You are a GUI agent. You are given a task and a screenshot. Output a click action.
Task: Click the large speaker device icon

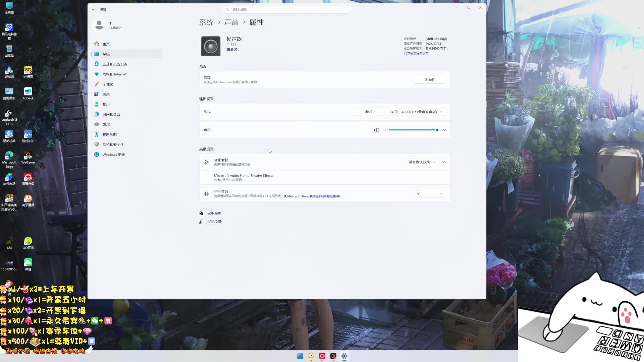pyautogui.click(x=211, y=46)
